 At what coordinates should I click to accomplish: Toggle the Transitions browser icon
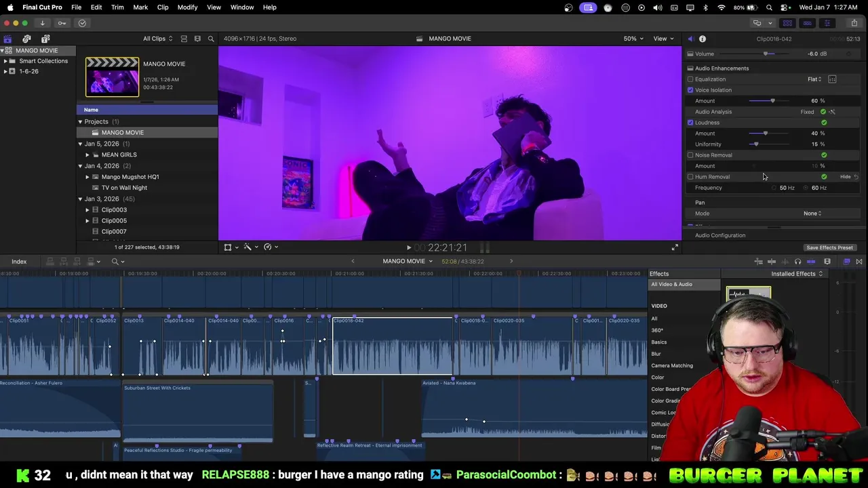click(x=859, y=262)
